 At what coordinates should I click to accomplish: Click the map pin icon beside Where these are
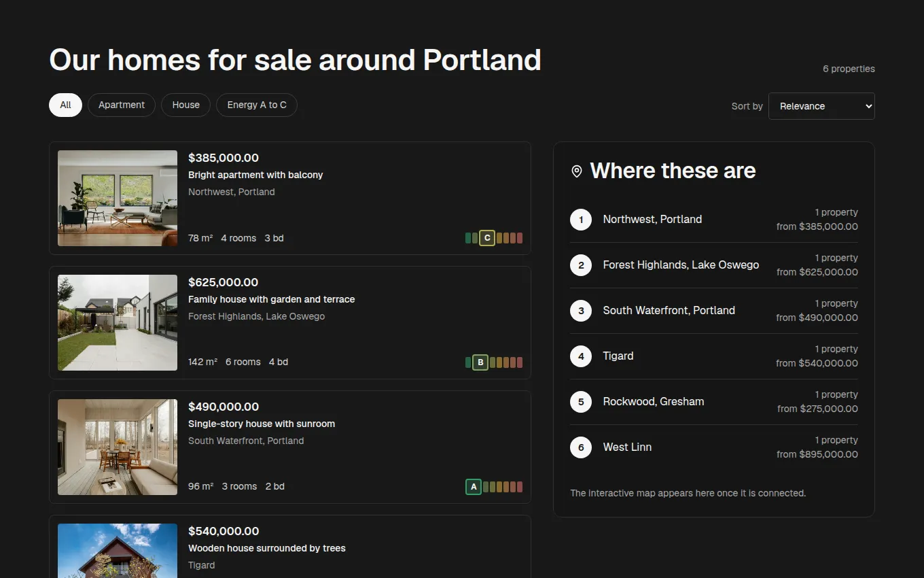(577, 171)
